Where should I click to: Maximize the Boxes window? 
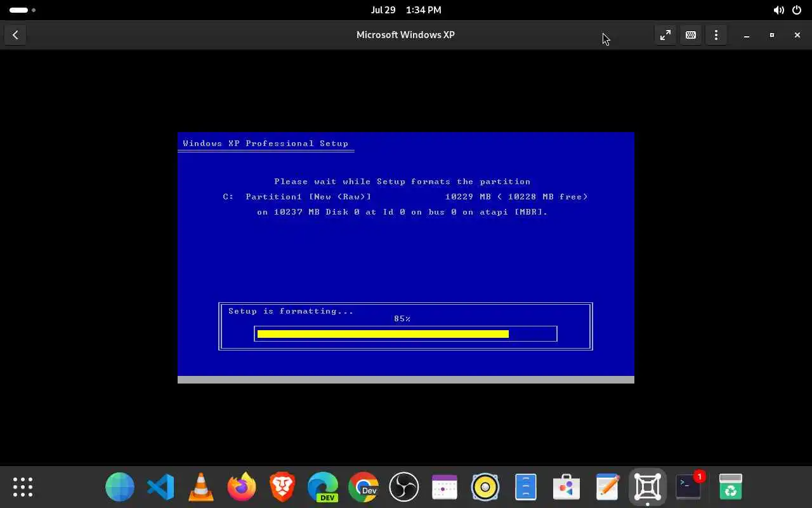772,35
